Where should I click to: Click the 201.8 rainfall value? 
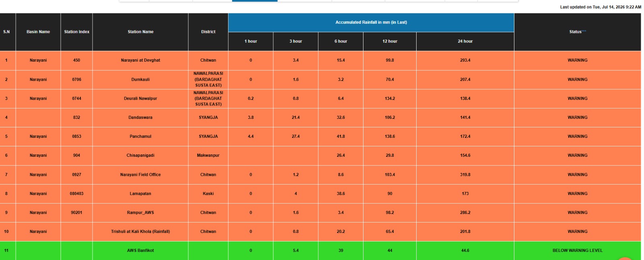pos(465,232)
